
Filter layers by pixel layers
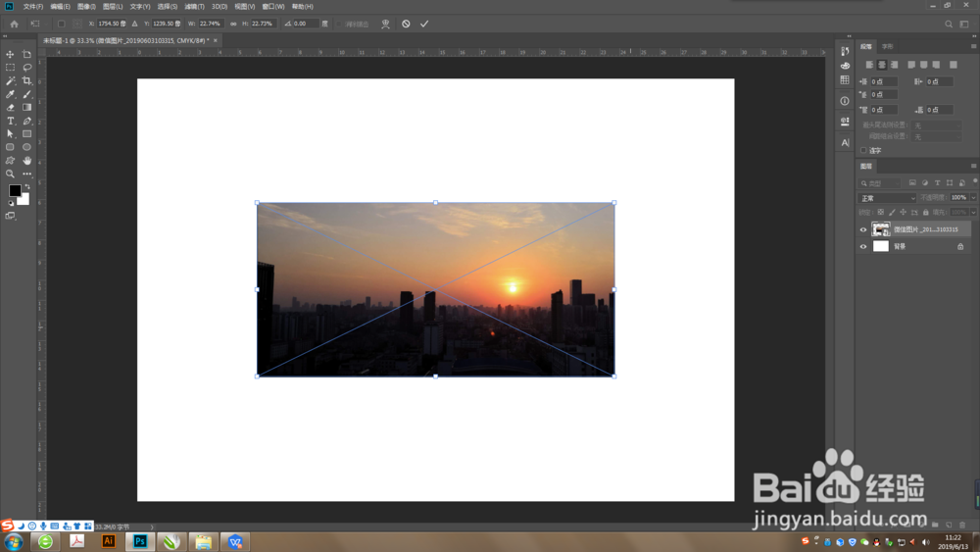tap(912, 183)
